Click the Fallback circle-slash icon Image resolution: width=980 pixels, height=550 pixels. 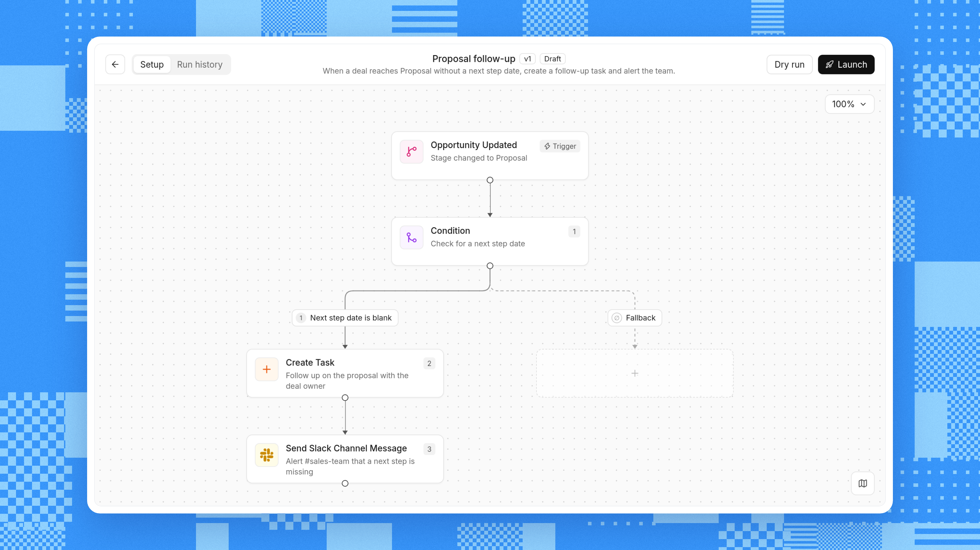pyautogui.click(x=617, y=318)
